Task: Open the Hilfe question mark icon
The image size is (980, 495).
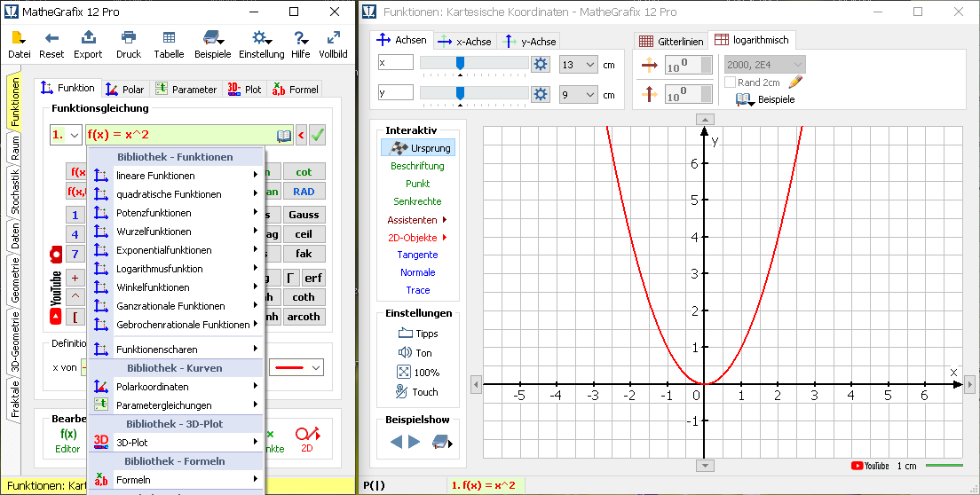Action: 301,37
